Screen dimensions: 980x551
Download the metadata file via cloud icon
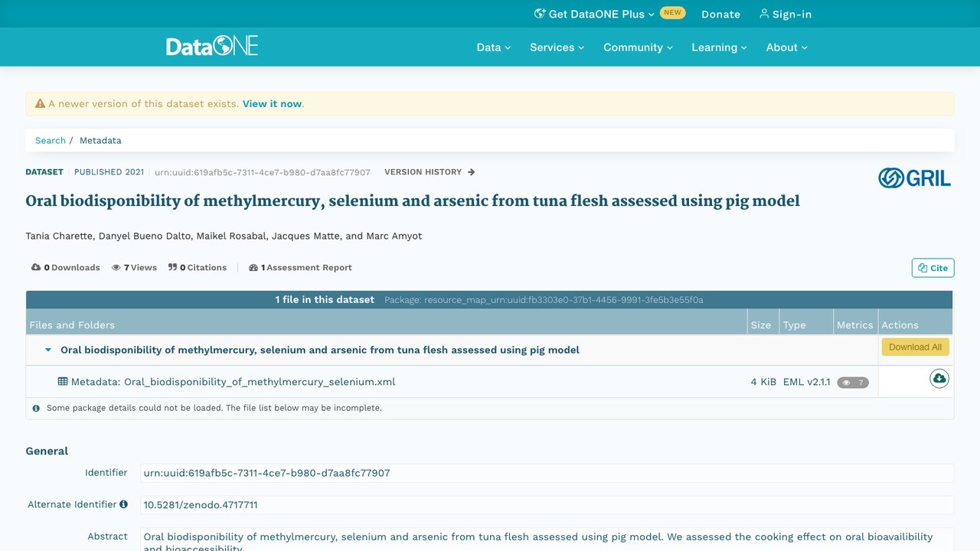pyautogui.click(x=939, y=379)
